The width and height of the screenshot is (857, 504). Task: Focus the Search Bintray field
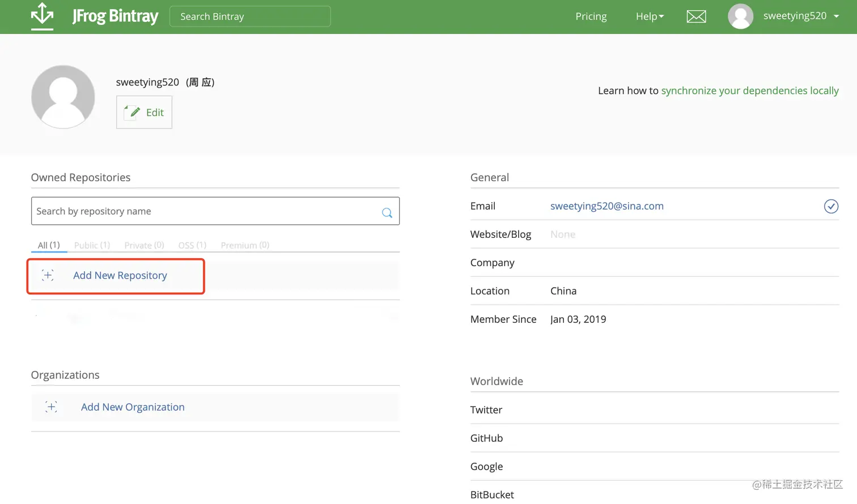[250, 16]
